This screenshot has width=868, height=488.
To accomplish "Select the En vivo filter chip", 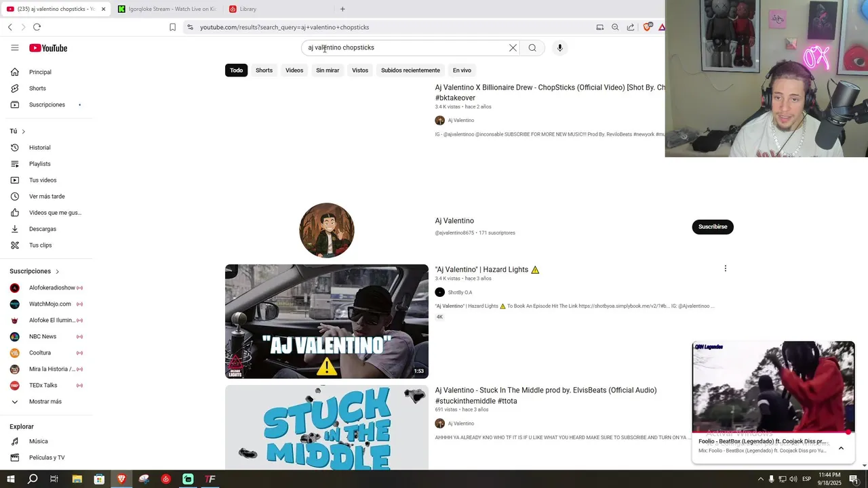I will tap(462, 70).
